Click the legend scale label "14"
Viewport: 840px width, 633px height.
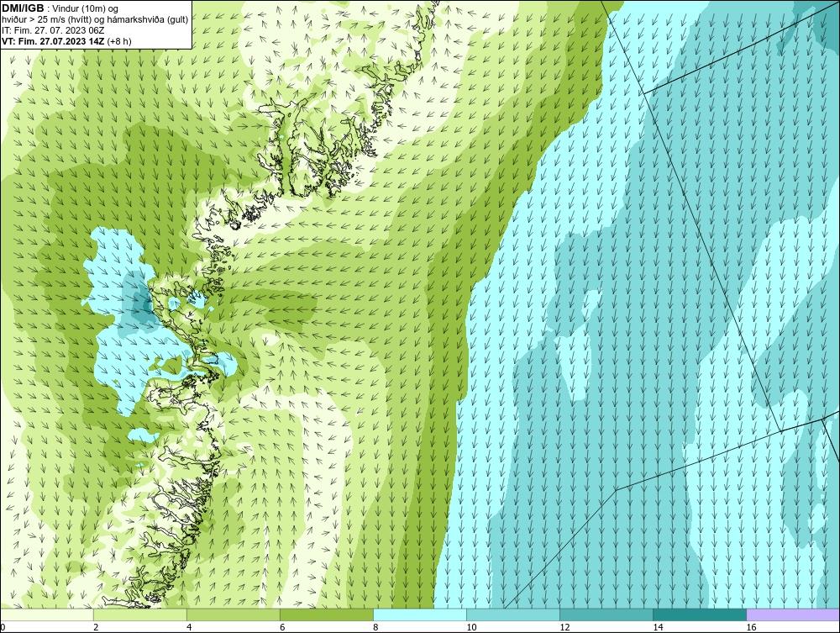pos(658,627)
